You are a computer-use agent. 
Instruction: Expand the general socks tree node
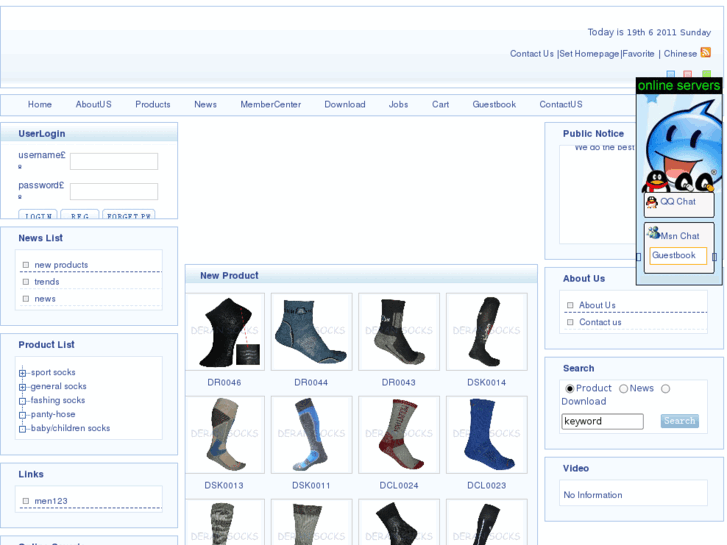tap(22, 387)
